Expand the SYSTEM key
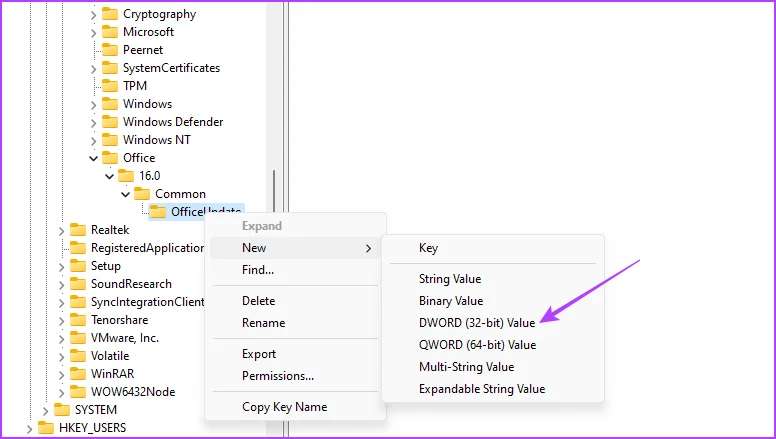This screenshot has height=439, width=776. 46,411
